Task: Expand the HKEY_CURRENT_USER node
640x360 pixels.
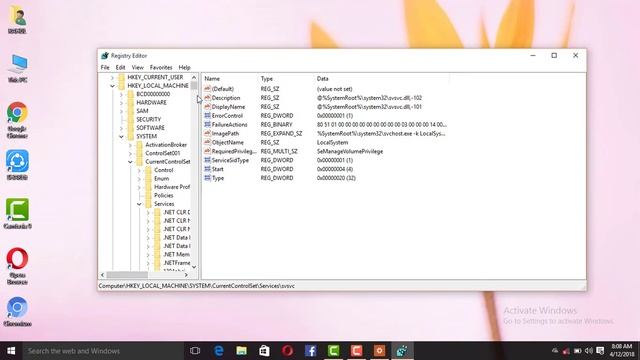Action: (x=112, y=77)
